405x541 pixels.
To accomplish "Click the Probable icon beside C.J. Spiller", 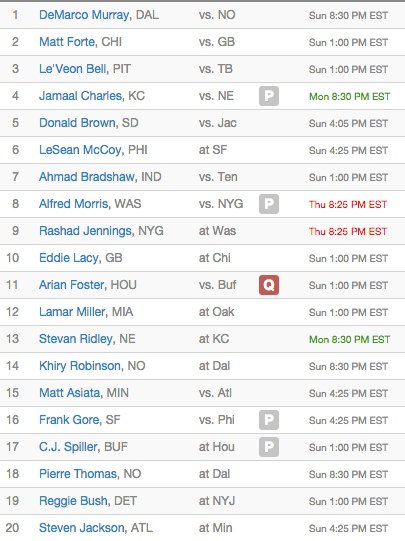I will (x=269, y=447).
